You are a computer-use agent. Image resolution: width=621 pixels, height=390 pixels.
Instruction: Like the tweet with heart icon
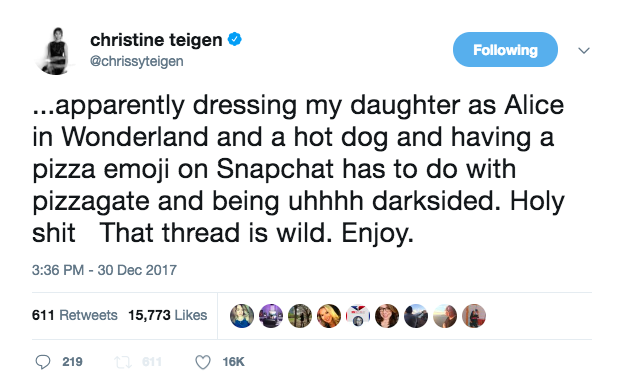(x=203, y=362)
